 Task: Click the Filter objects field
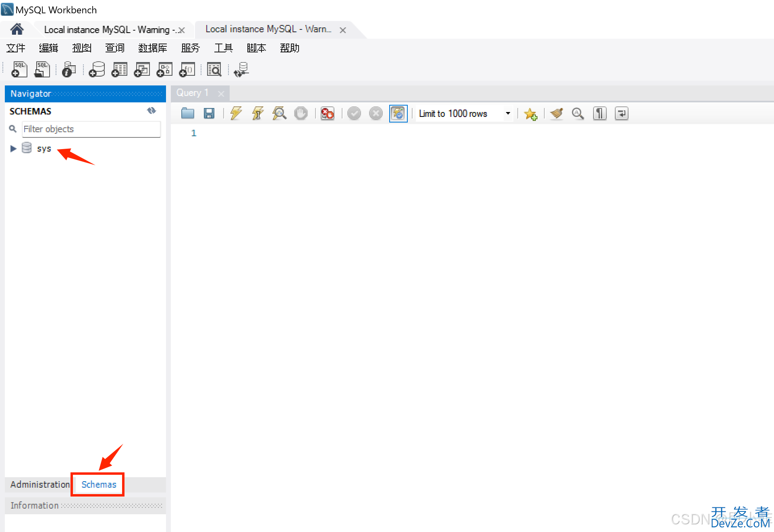(x=91, y=129)
